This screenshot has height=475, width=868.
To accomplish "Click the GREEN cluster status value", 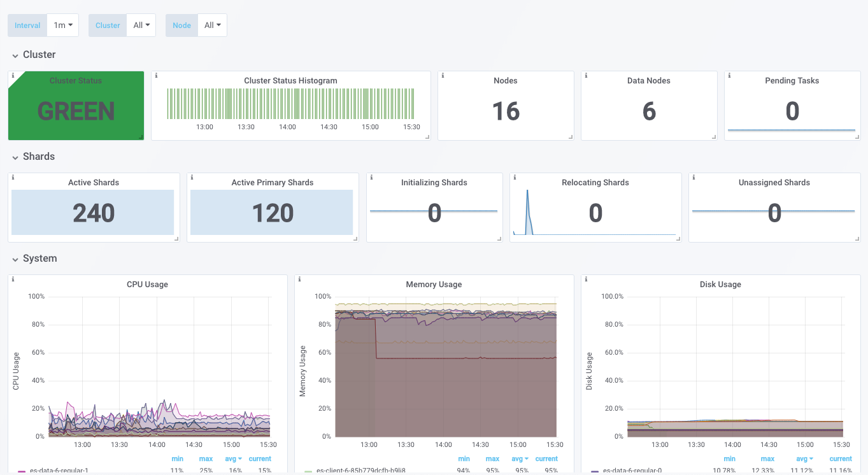I will point(76,111).
